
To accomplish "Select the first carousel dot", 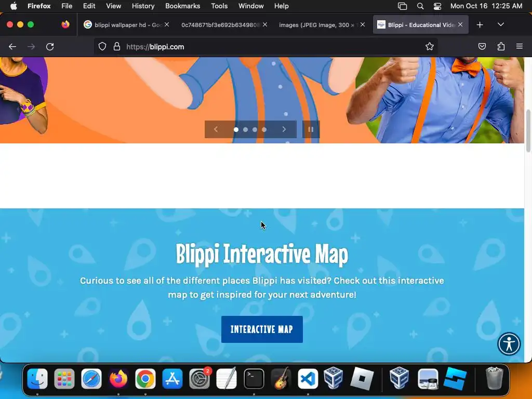I will 236,129.
